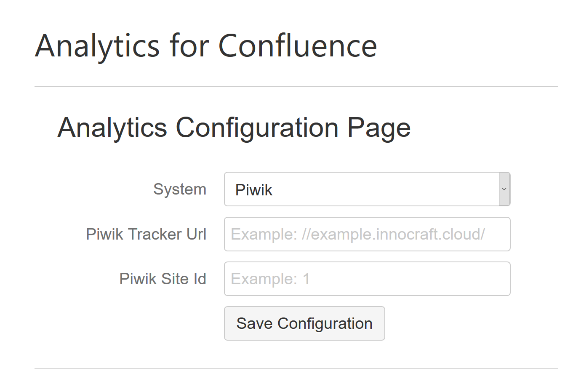Click the Analytics for Confluence title

click(x=206, y=46)
